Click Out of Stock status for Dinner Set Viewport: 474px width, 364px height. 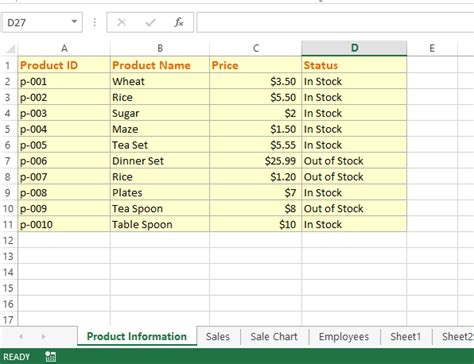[x=354, y=161]
